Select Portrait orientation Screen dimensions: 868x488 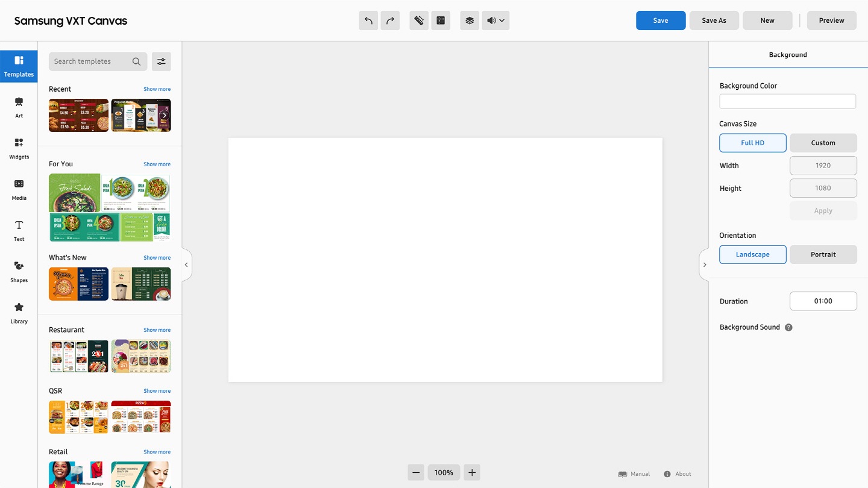click(x=823, y=254)
